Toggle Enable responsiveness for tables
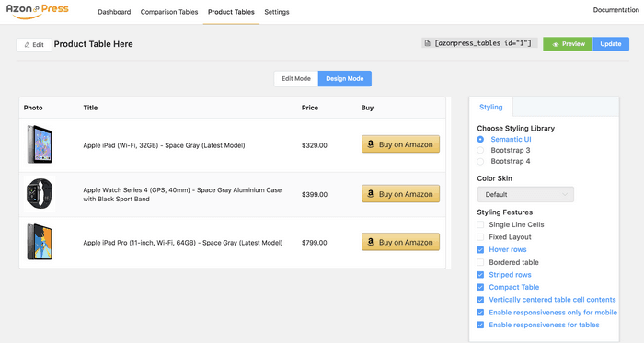 pyautogui.click(x=480, y=325)
